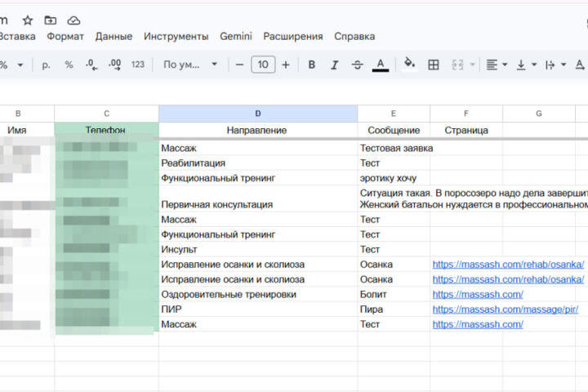Screen dimensions: 588x392
Task: Select column F header
Action: (466, 114)
